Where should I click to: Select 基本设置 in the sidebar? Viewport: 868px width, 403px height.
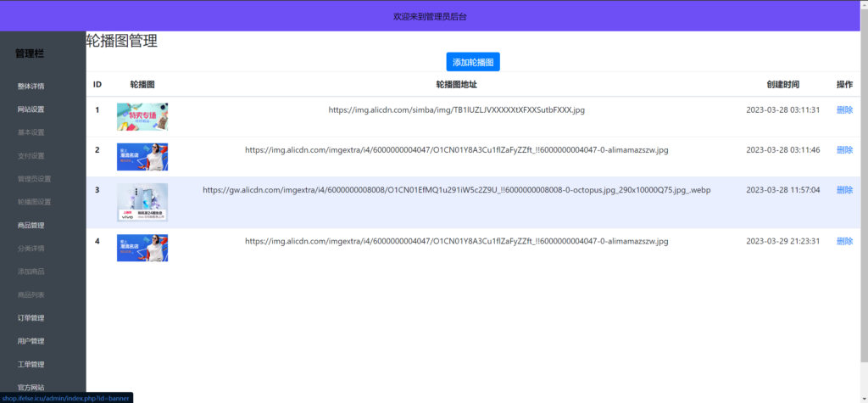click(31, 132)
